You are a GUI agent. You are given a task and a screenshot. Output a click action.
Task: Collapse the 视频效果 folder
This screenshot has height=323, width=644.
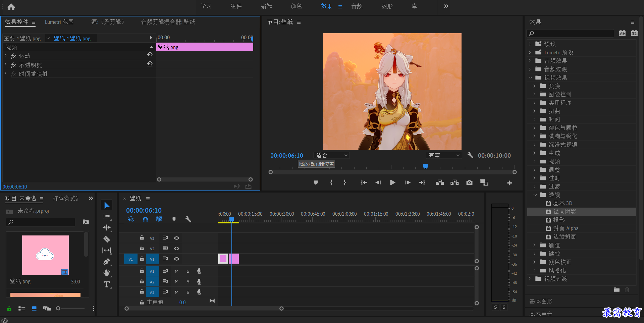[x=530, y=77]
